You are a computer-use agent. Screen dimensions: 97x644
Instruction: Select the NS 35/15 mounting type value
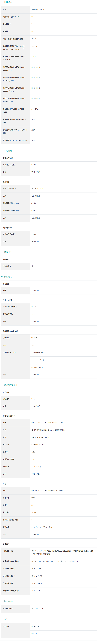click(35, 634)
